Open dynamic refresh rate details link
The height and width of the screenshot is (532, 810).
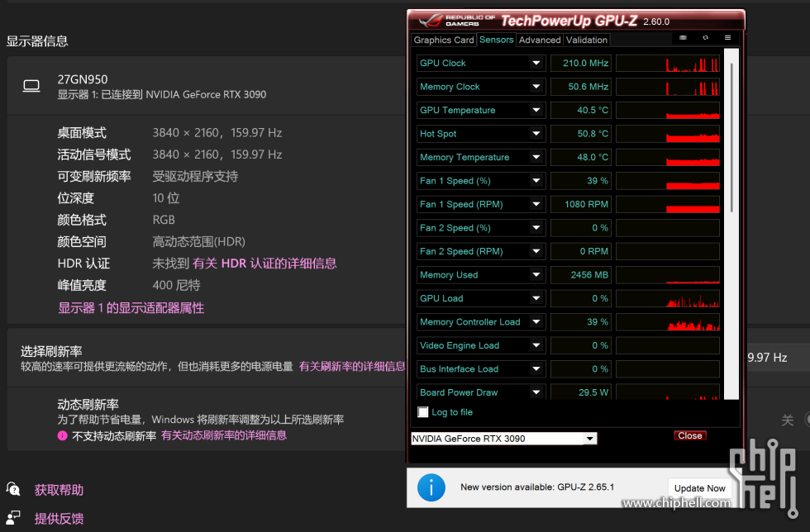tap(224, 435)
